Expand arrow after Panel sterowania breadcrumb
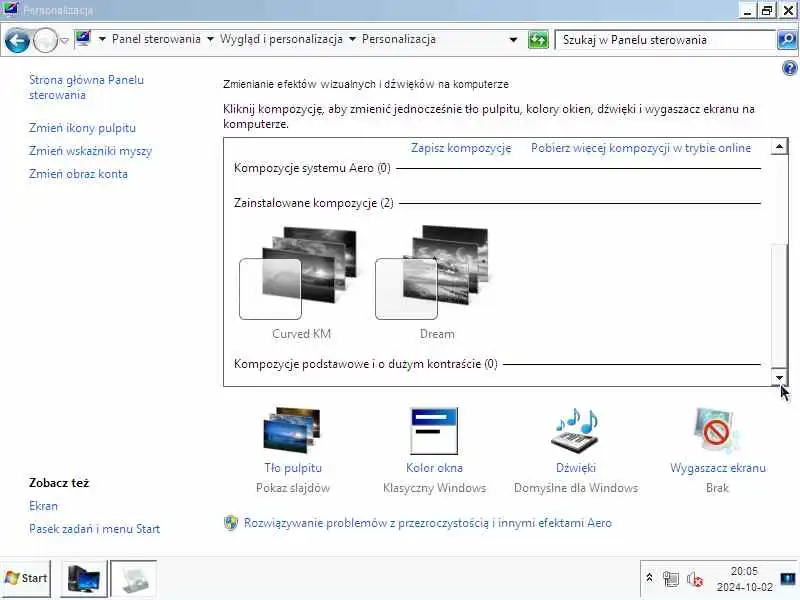Screen dimensions: 800x600 click(x=210, y=39)
